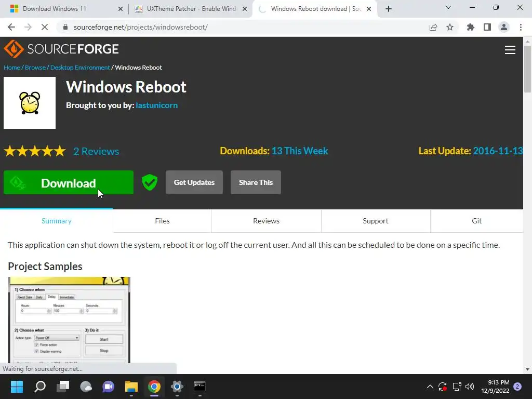Open the Chrome profile avatar
Image resolution: width=532 pixels, height=399 pixels.
504,27
